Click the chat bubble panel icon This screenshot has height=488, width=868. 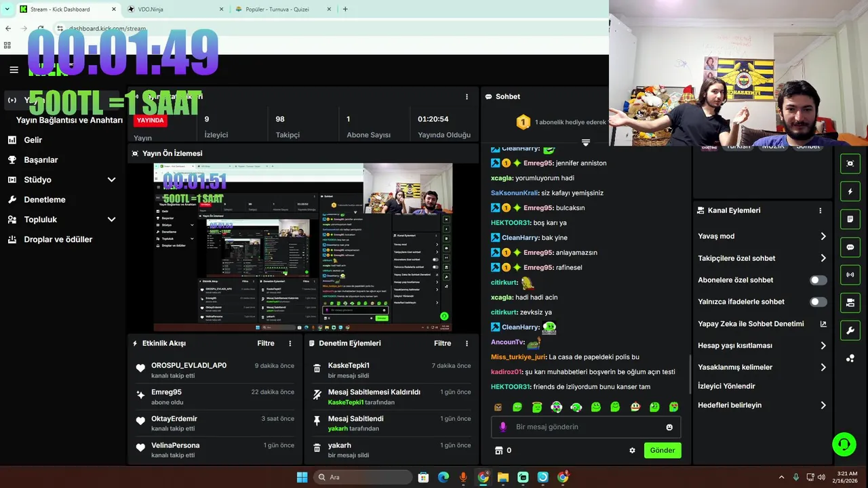click(x=850, y=247)
